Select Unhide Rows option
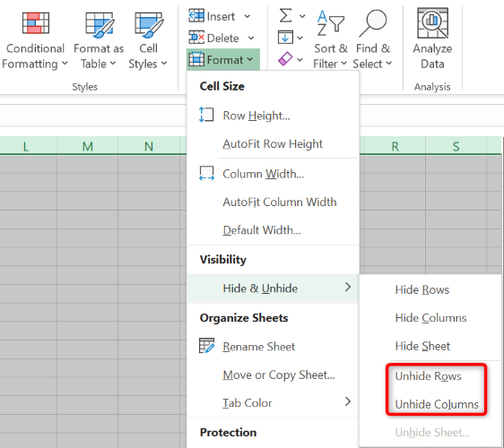The width and height of the screenshot is (504, 448). tap(428, 376)
